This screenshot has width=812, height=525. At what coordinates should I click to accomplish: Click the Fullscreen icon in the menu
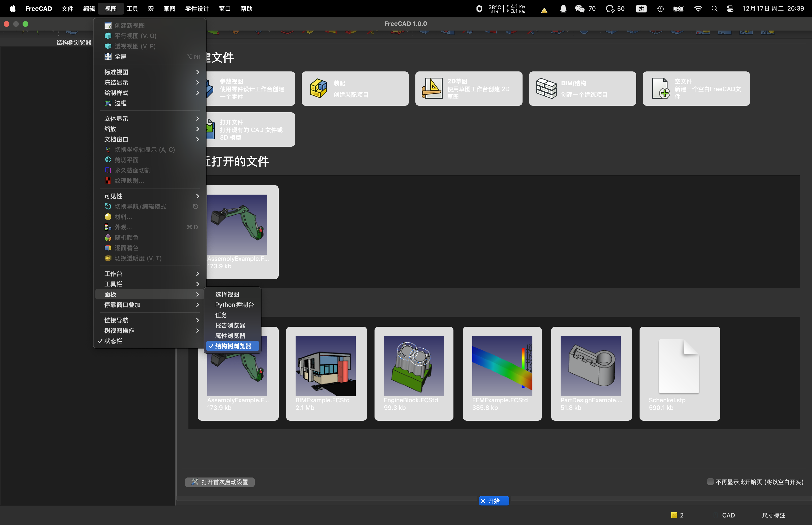tap(108, 56)
